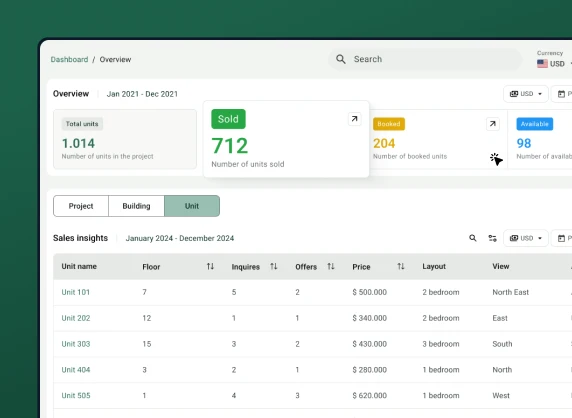Click the 204 booked units value
This screenshot has height=418, width=572.
pyautogui.click(x=384, y=143)
